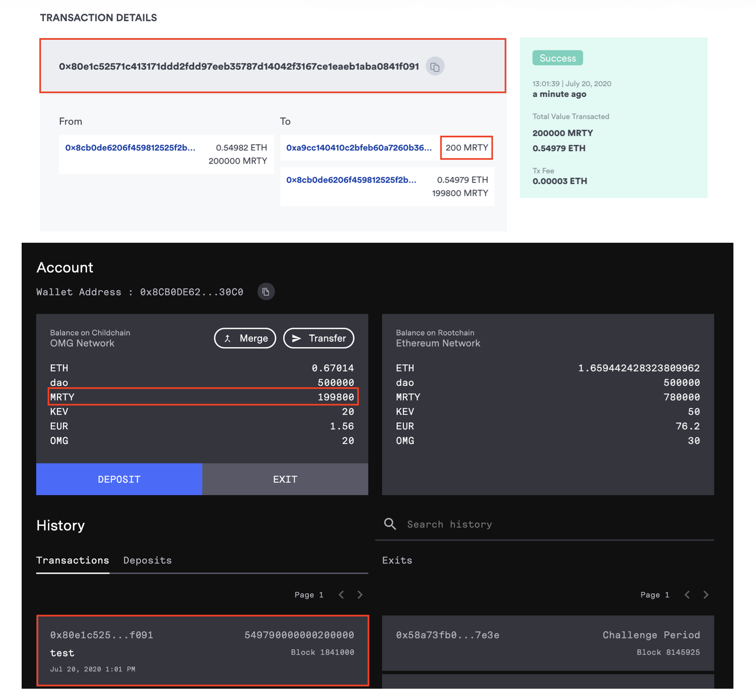Select the dao row in OMG Network balance
The height and width of the screenshot is (700, 756).
click(202, 382)
